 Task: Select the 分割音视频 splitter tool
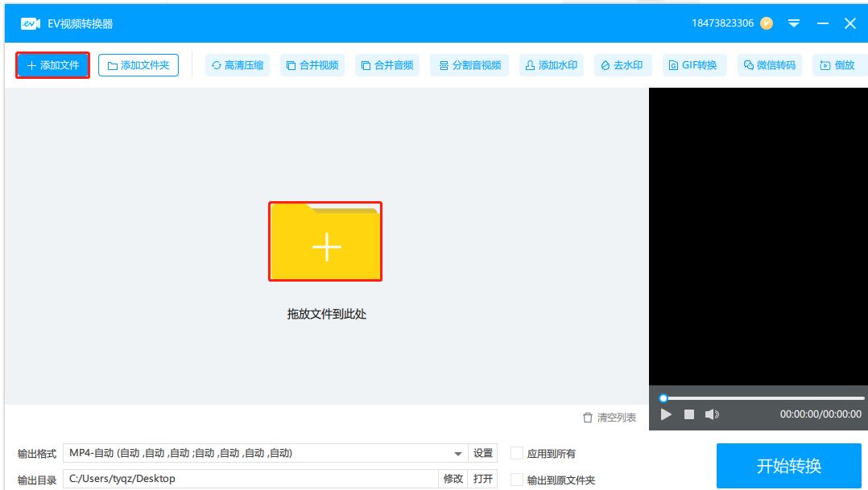click(469, 64)
